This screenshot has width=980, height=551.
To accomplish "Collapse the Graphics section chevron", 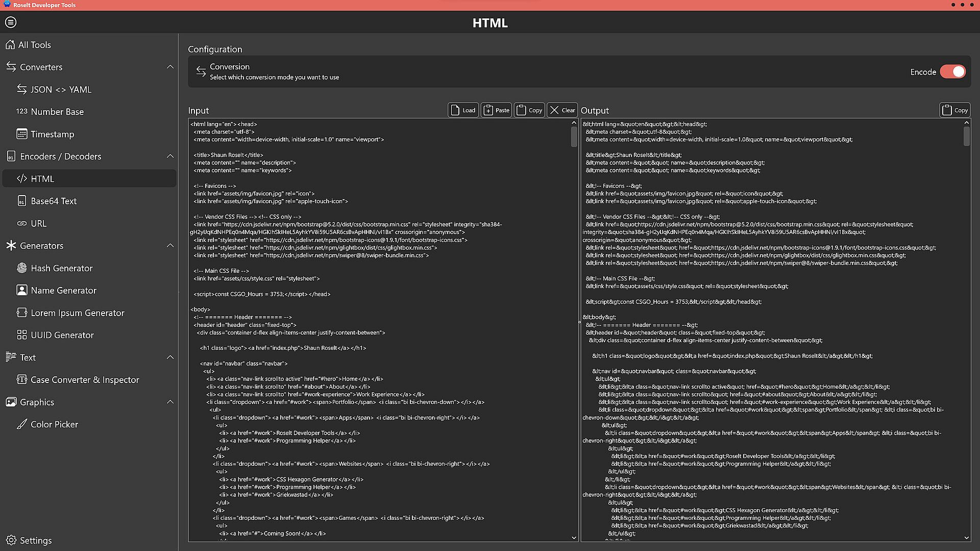I will click(x=170, y=402).
